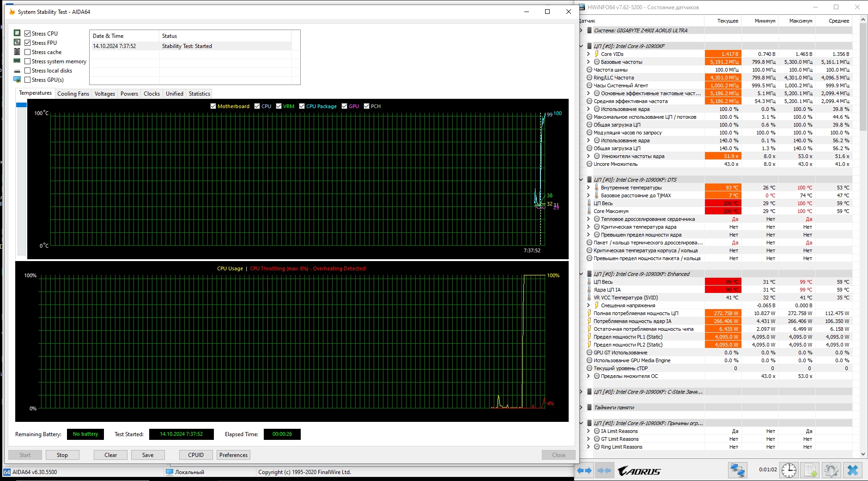Click the Минимум column header
Viewport: 868px width, 481px height.
click(x=760, y=21)
